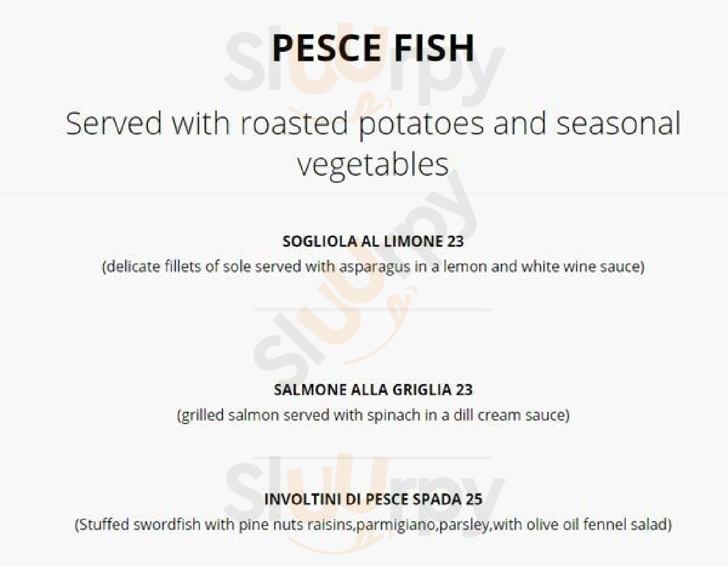Click the divider line below the sole dish

(x=373, y=309)
